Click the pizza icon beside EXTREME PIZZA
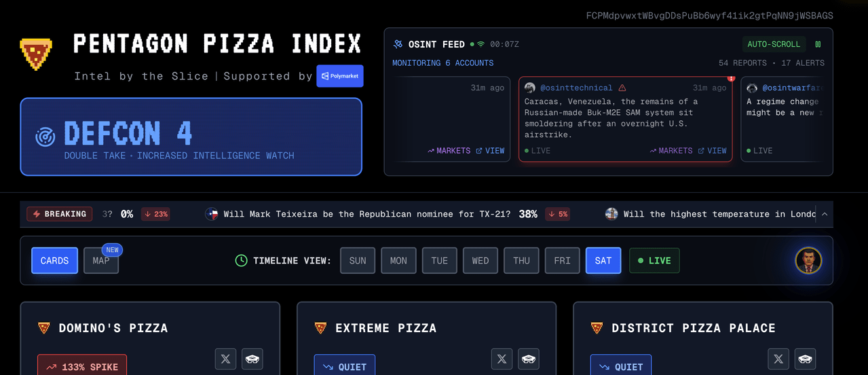 click(x=320, y=328)
